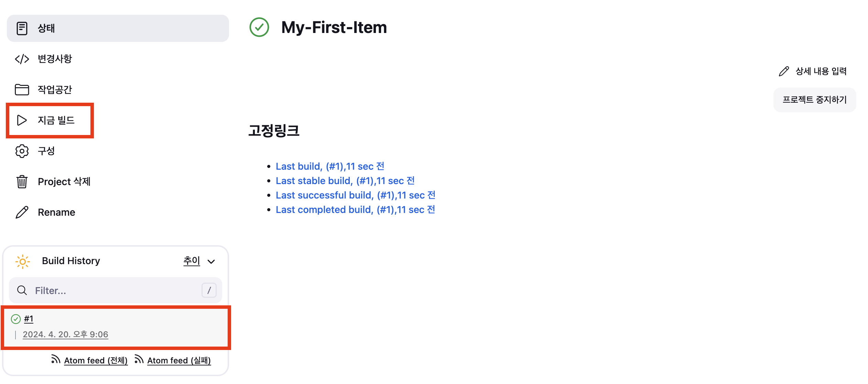Click the 상태 document icon in sidebar
Viewport: 868px width, 384px height.
point(22,28)
